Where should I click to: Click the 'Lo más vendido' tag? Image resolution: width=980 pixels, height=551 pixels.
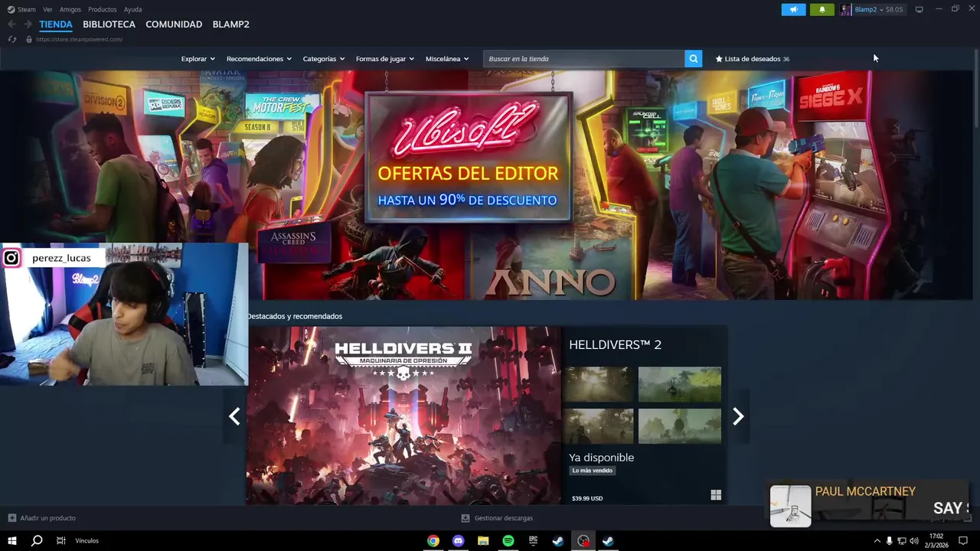click(x=593, y=471)
